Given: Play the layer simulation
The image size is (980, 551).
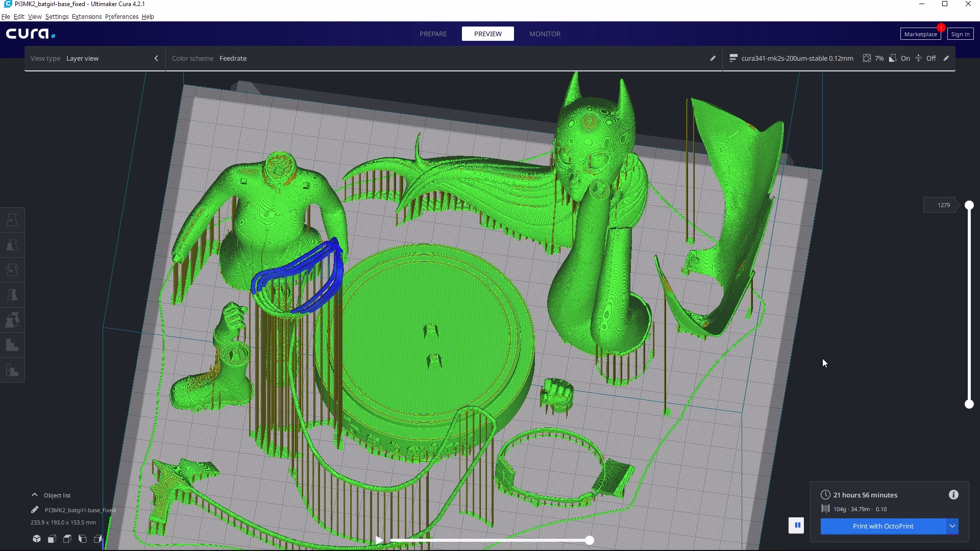Looking at the screenshot, I should click(x=379, y=540).
